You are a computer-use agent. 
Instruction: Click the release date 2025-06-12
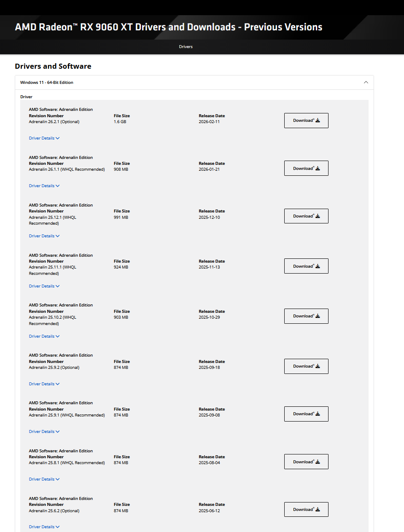coord(209,511)
